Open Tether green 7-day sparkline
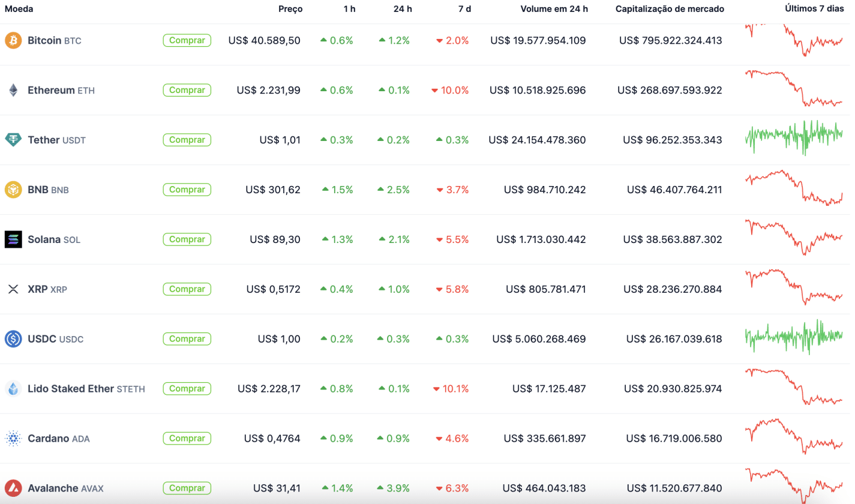This screenshot has height=504, width=855. (x=794, y=137)
